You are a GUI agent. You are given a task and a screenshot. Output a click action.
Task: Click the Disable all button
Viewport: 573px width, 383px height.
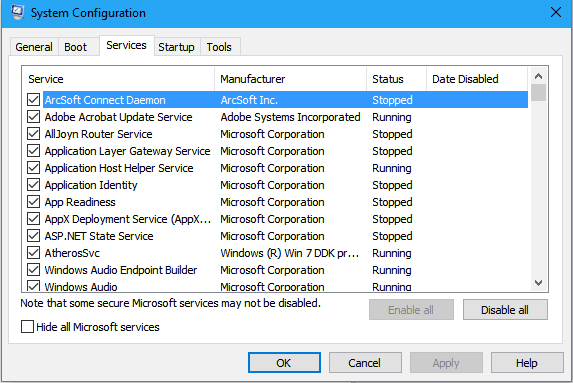(505, 310)
